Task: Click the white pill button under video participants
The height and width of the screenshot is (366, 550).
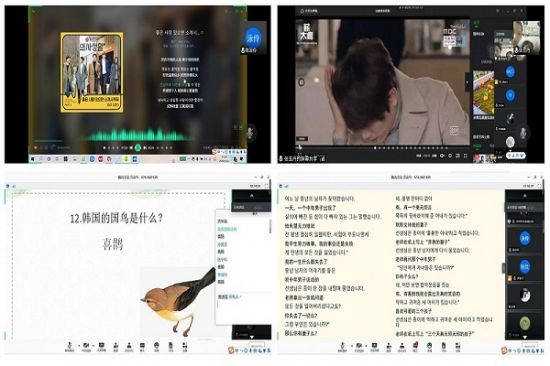Action: click(x=516, y=155)
